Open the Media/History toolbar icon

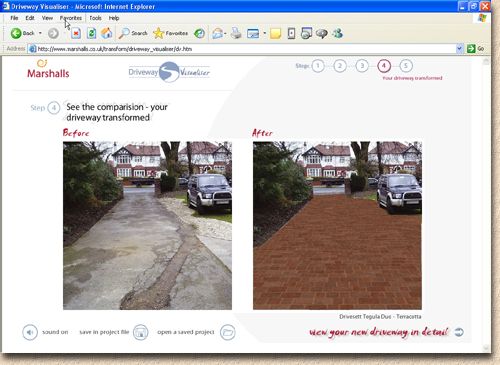199,33
